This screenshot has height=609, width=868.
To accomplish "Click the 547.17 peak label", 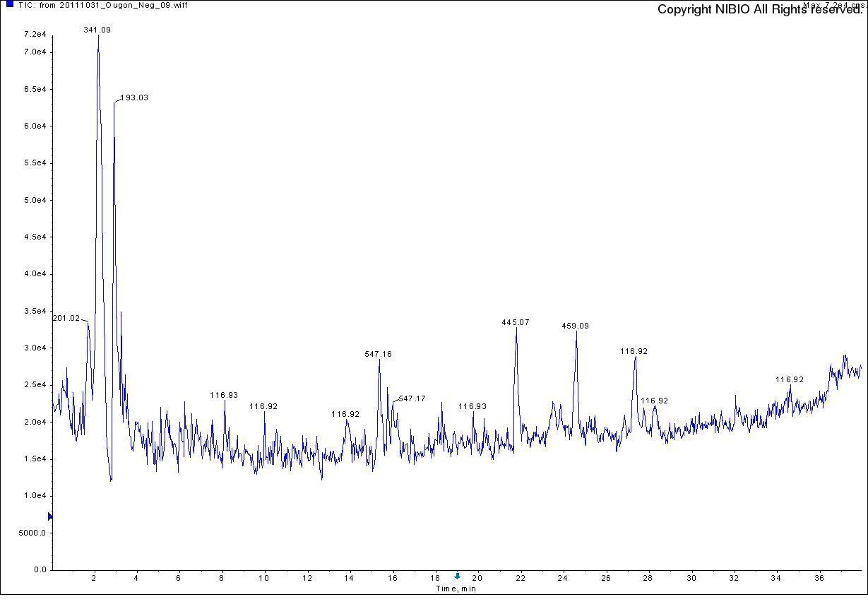I will click(412, 399).
